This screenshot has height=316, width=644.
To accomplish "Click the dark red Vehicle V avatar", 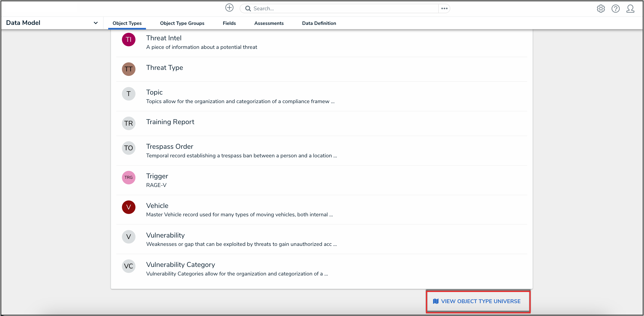I will point(129,207).
